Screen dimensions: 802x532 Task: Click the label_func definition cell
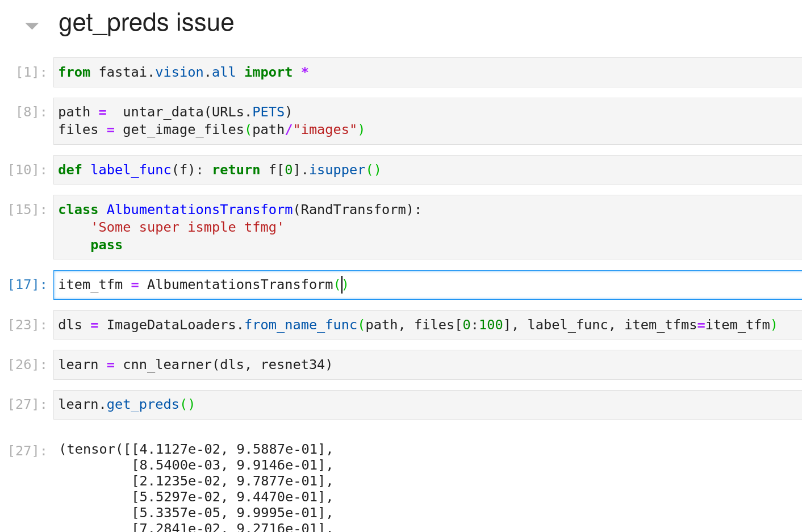coord(219,169)
